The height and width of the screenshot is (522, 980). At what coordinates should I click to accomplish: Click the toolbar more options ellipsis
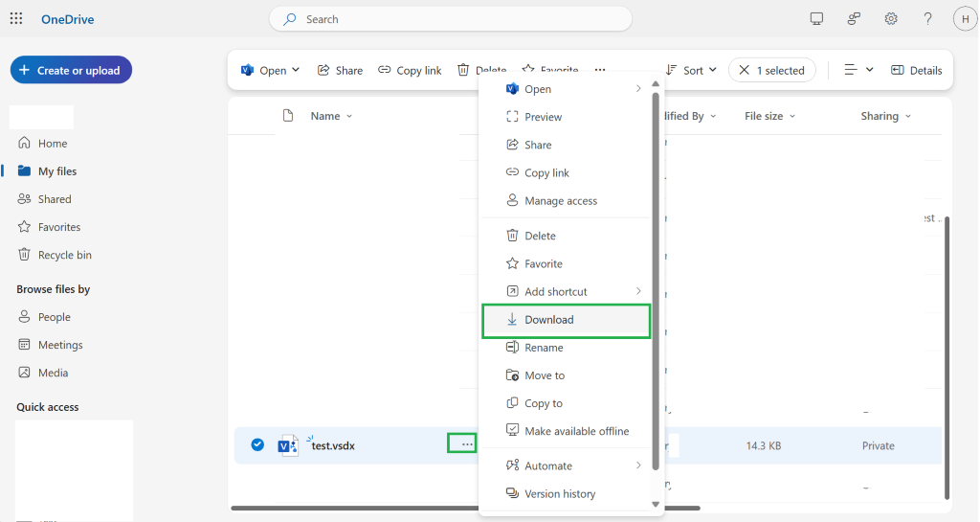[x=600, y=70]
